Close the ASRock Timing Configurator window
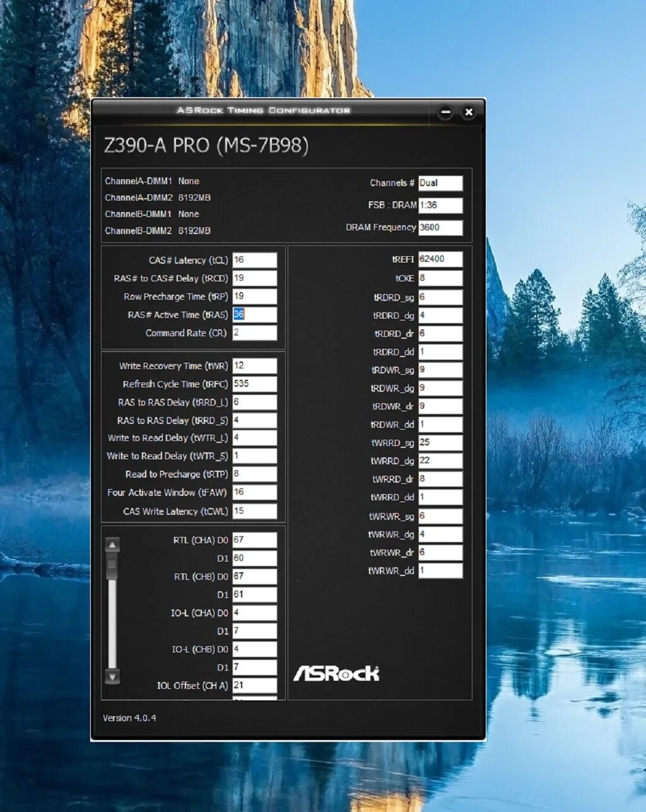 [x=468, y=112]
